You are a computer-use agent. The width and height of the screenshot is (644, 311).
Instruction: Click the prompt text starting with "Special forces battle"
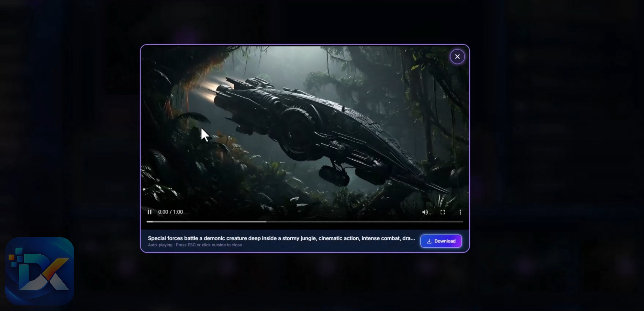[x=281, y=238]
